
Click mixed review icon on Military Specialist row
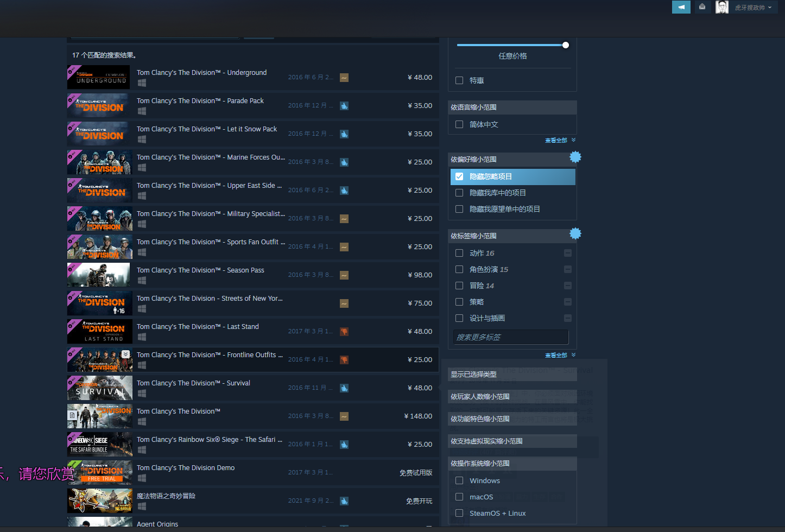tap(344, 219)
